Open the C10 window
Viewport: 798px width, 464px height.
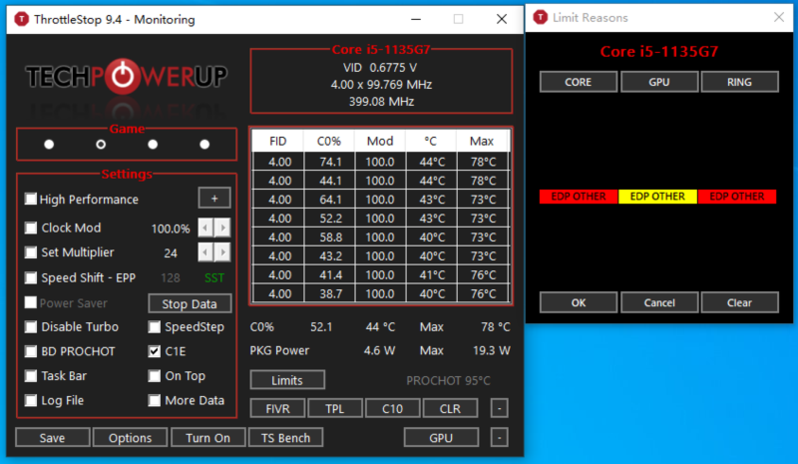[x=392, y=409]
